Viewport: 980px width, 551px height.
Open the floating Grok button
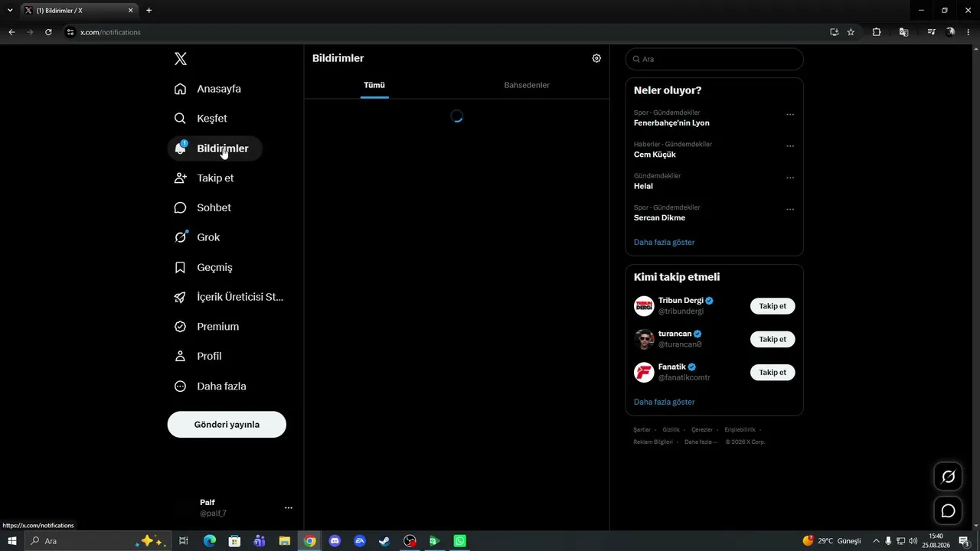(x=948, y=477)
